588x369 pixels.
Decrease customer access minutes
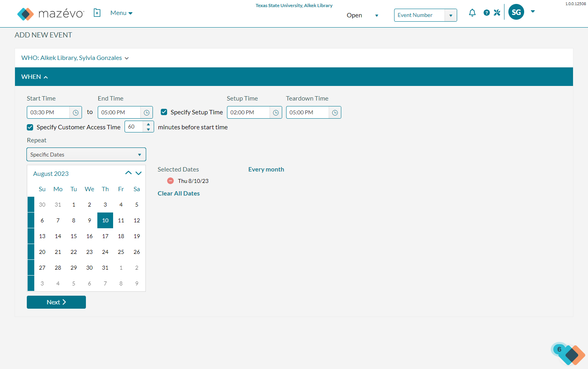click(x=148, y=129)
